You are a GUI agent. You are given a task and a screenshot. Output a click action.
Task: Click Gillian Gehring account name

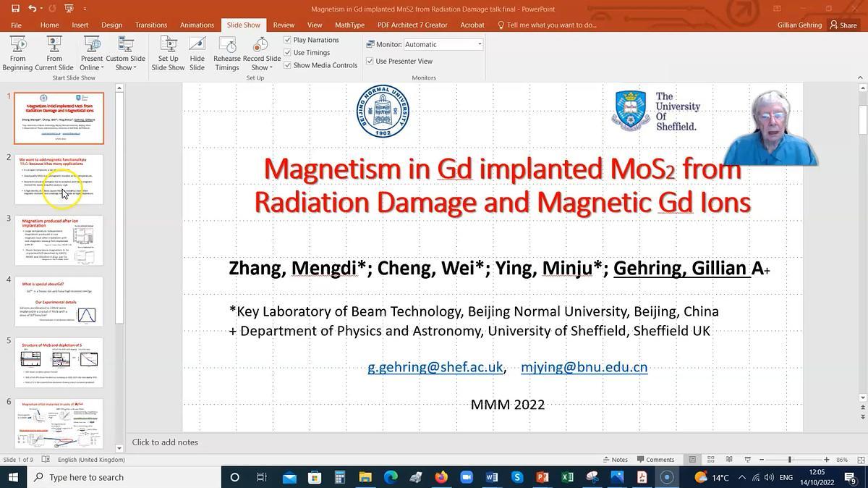[x=799, y=25]
